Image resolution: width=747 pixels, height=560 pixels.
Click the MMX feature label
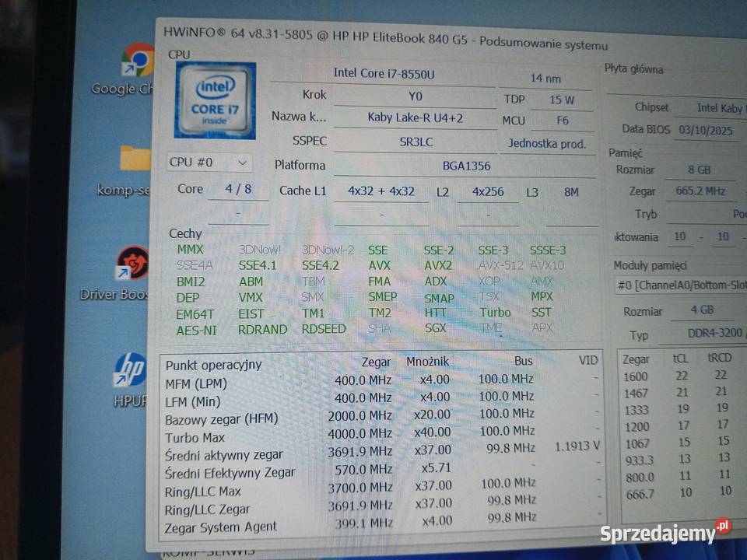click(190, 250)
